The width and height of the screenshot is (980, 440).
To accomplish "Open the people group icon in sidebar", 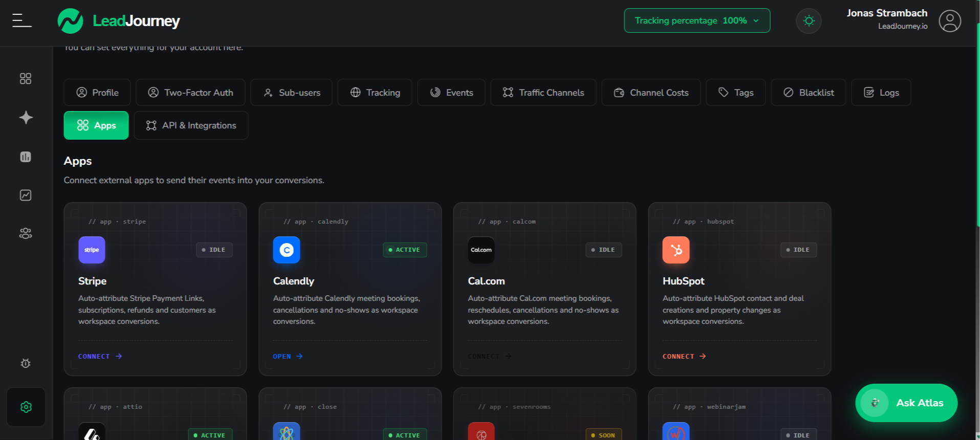I will 26,233.
